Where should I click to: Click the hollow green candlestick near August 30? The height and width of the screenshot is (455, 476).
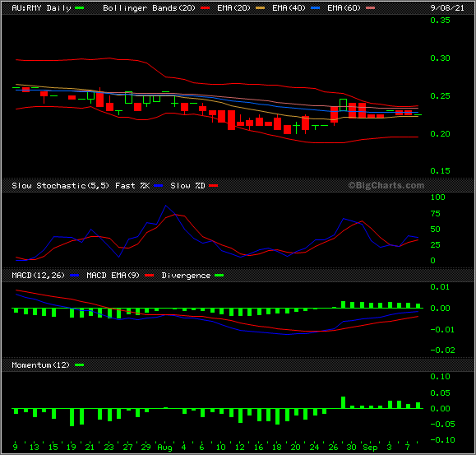point(344,105)
